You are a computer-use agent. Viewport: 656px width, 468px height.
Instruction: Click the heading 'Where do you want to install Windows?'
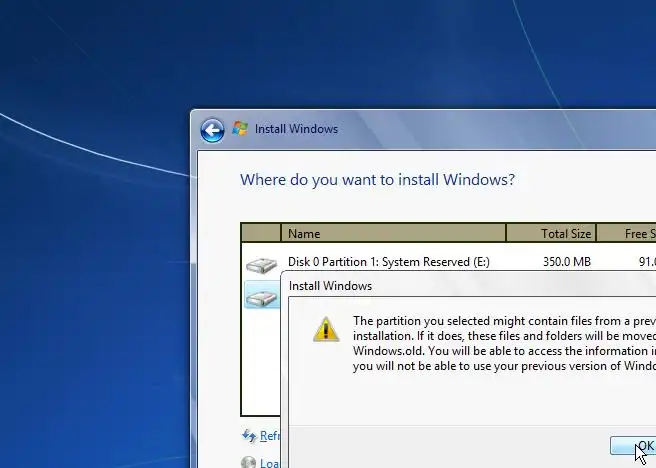coord(377,180)
